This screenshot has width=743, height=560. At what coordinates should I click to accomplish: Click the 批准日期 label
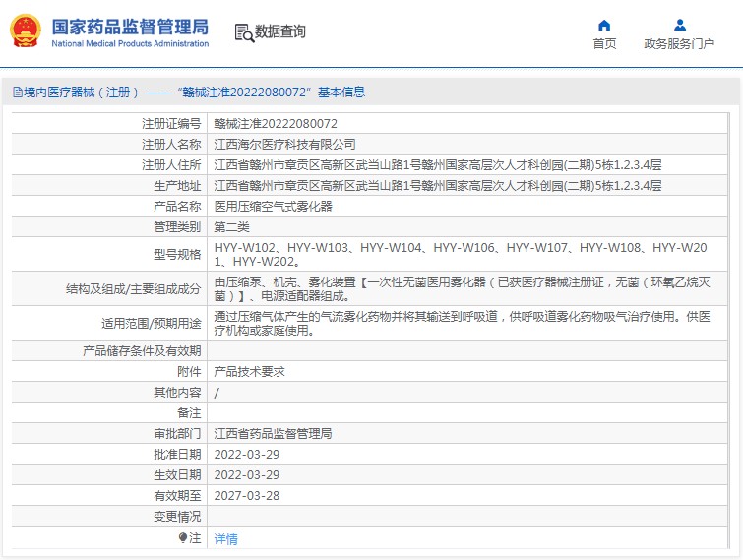click(177, 455)
